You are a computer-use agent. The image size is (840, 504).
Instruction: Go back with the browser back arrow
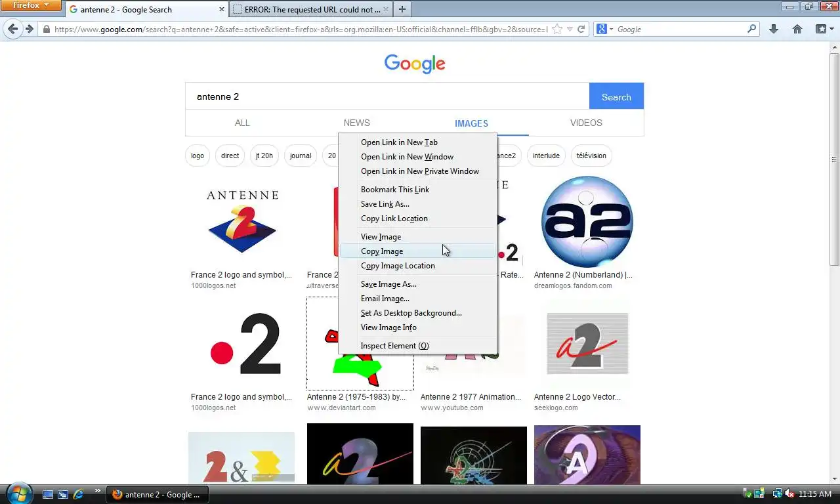tap(12, 29)
